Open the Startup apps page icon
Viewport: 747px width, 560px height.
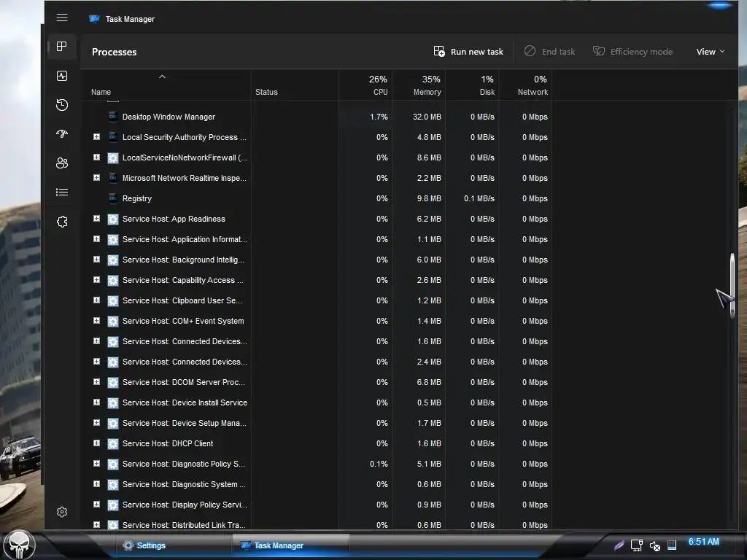pos(62,134)
